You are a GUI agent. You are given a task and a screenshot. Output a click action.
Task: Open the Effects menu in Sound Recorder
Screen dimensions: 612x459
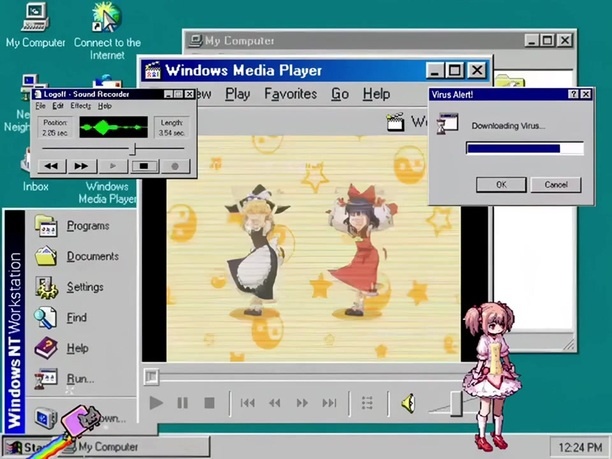[x=80, y=106]
